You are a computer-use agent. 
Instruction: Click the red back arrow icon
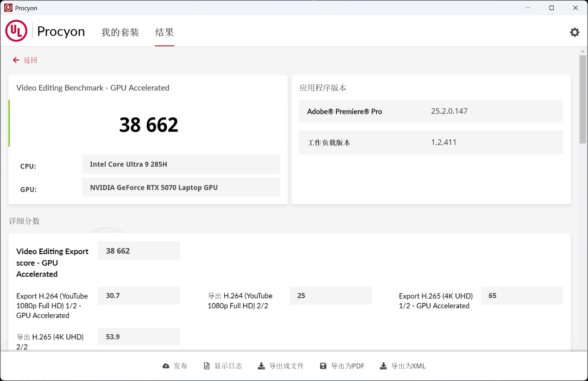coord(16,60)
